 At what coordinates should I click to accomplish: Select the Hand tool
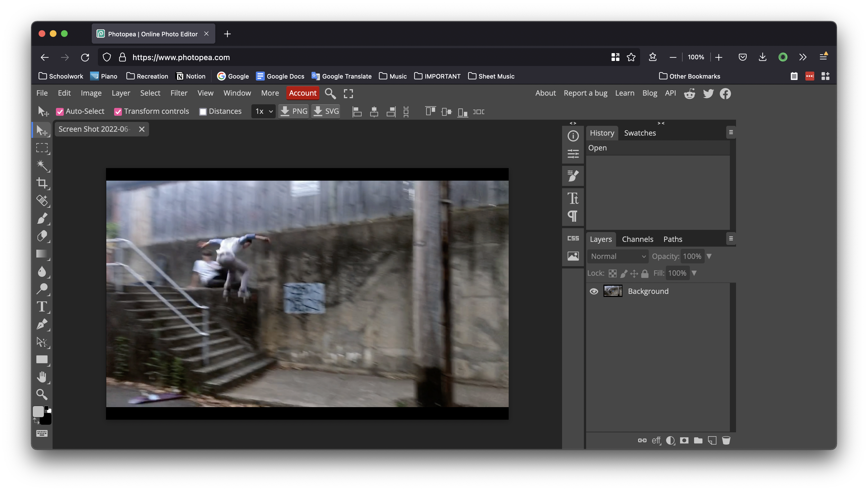coord(42,377)
